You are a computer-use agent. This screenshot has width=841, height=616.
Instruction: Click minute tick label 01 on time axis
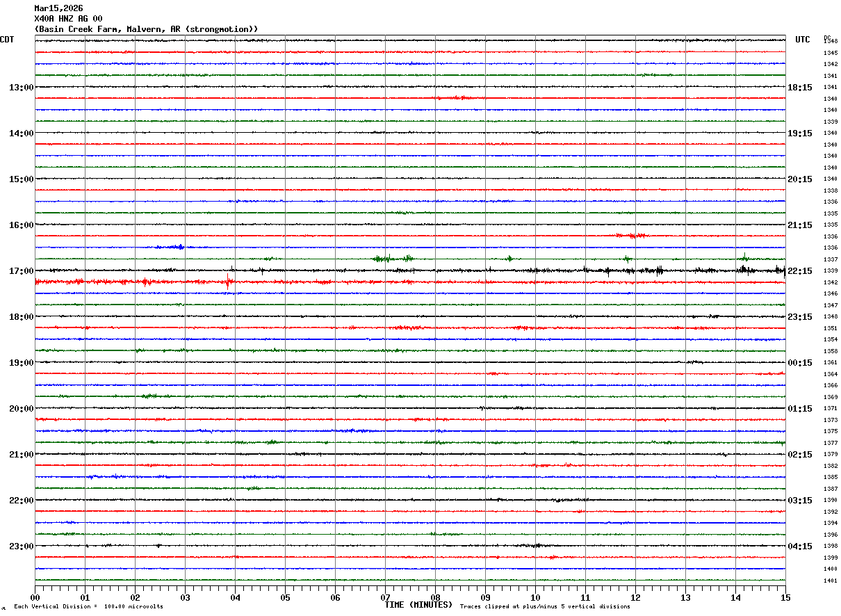(85, 597)
